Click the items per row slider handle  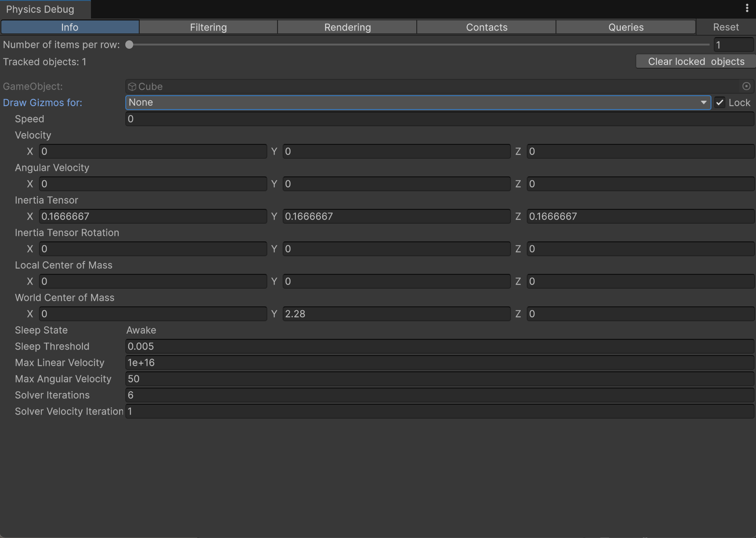[129, 45]
